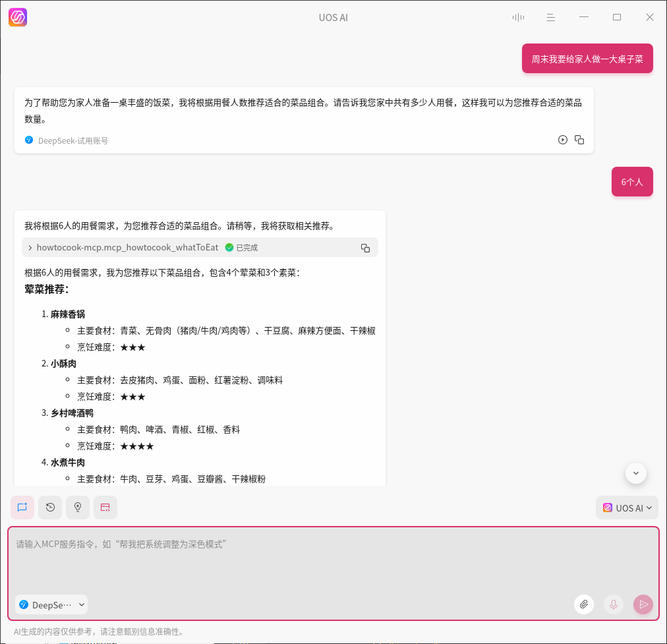Click the AI content disclaimer text
Image resolution: width=667 pixels, height=644 pixels.
pos(99,631)
